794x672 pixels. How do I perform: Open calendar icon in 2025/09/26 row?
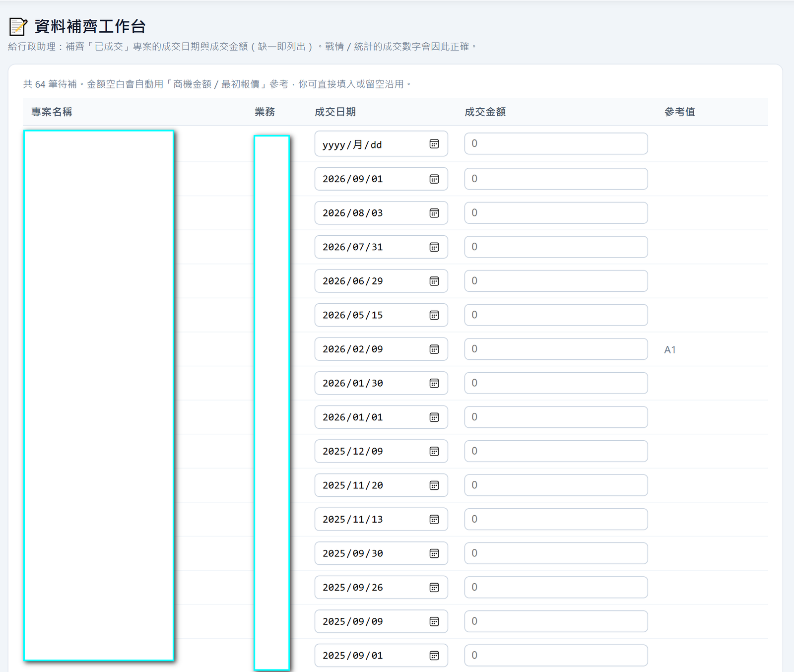(434, 588)
